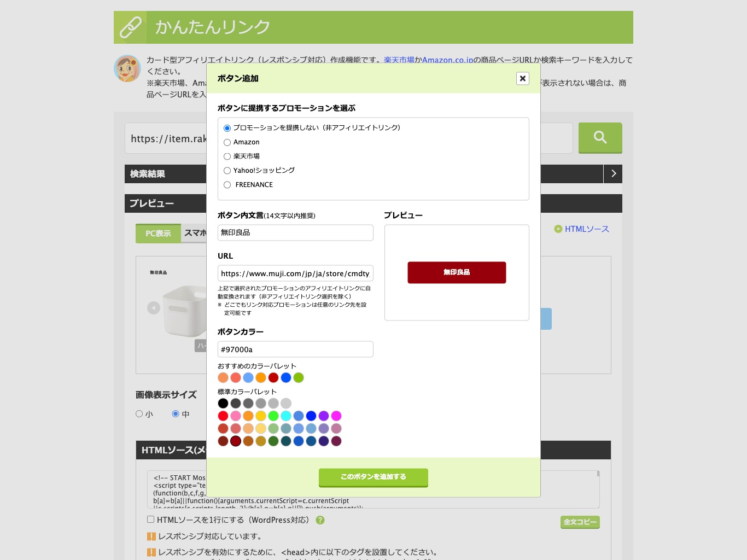Focus the ボタン内文言 text field

[x=295, y=232]
